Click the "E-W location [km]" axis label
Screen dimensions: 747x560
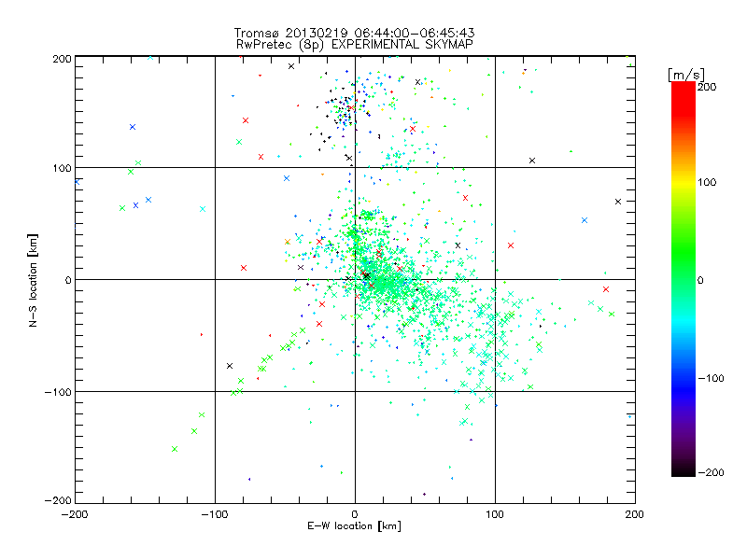[354, 525]
